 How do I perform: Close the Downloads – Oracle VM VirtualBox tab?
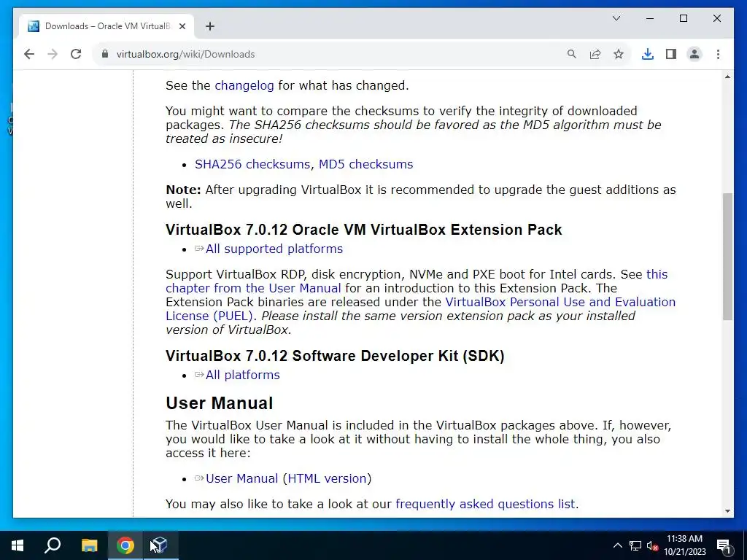point(182,27)
